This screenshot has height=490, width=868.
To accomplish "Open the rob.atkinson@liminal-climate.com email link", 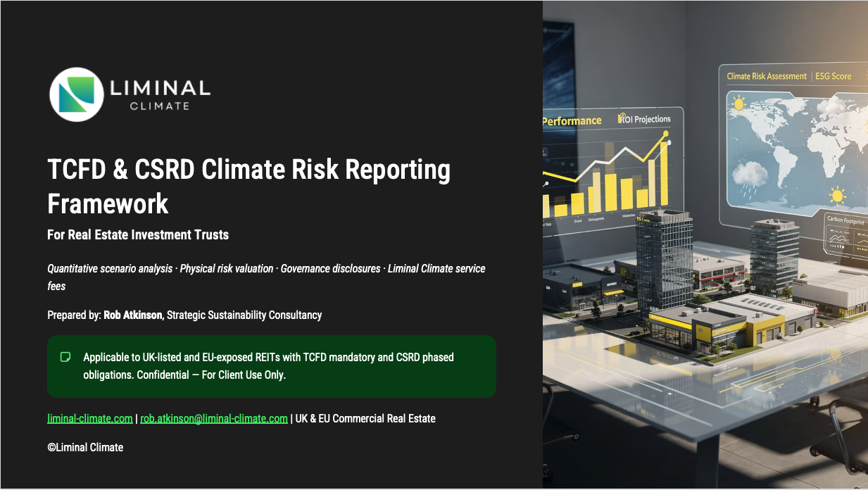I will [x=214, y=418].
